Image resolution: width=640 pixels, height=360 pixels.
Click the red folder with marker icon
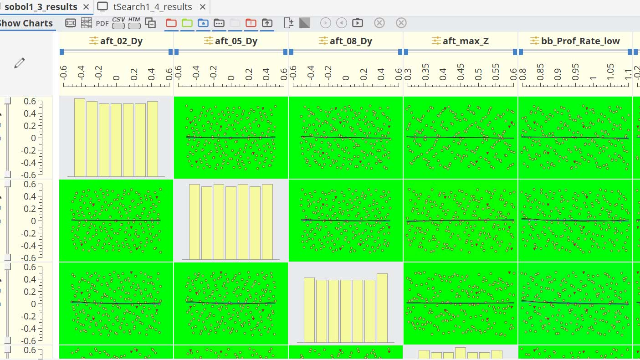tap(251, 23)
